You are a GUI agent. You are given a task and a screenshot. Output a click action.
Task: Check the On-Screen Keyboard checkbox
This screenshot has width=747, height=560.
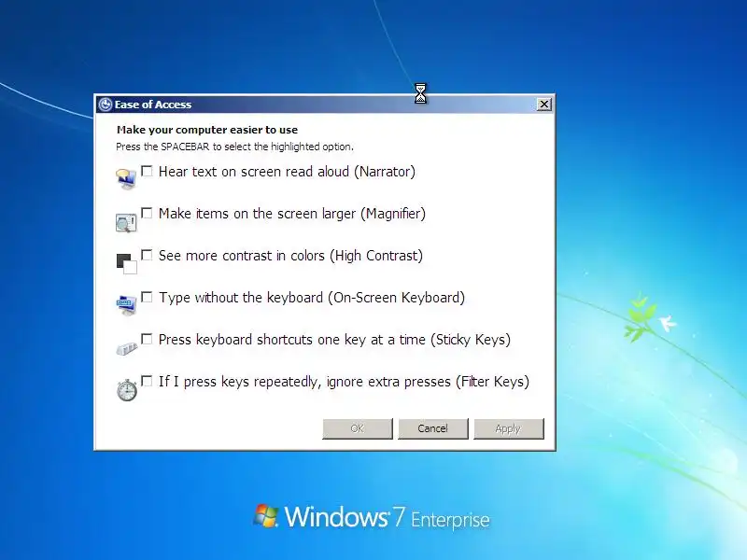point(147,297)
